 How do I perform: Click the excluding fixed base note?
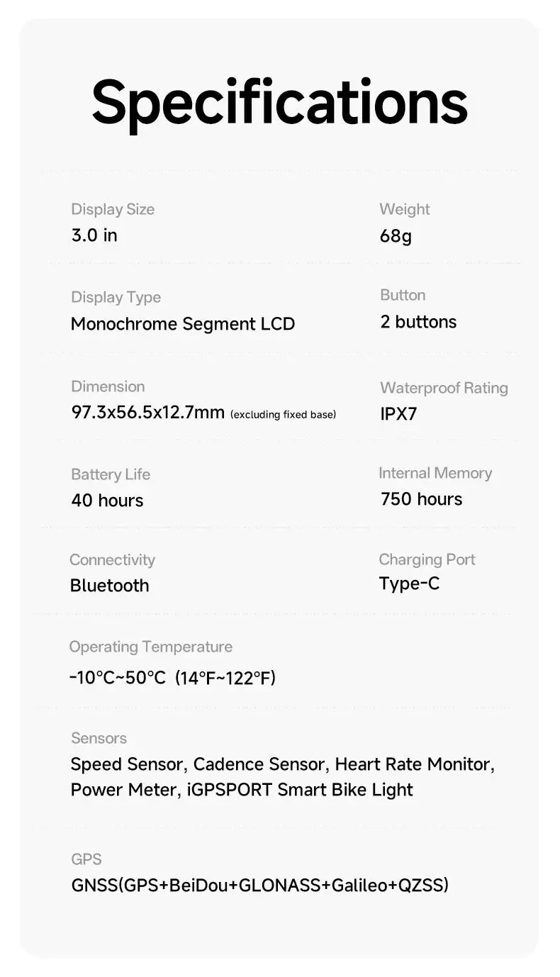pyautogui.click(x=283, y=414)
